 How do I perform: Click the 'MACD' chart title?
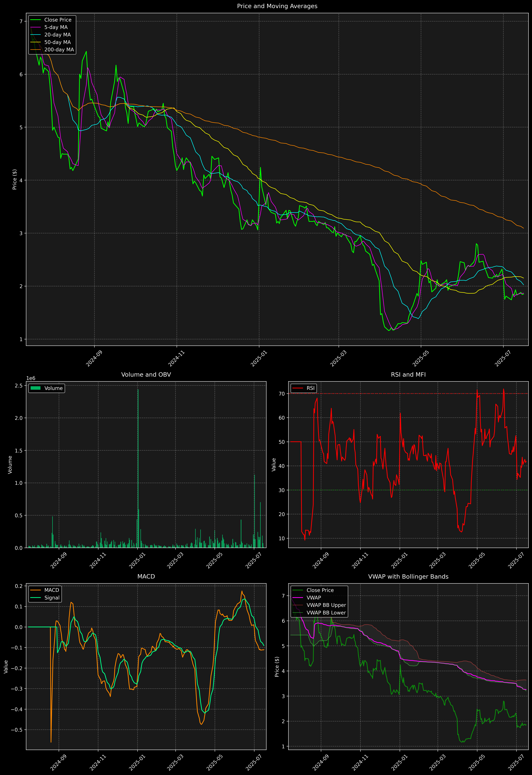[x=146, y=577]
